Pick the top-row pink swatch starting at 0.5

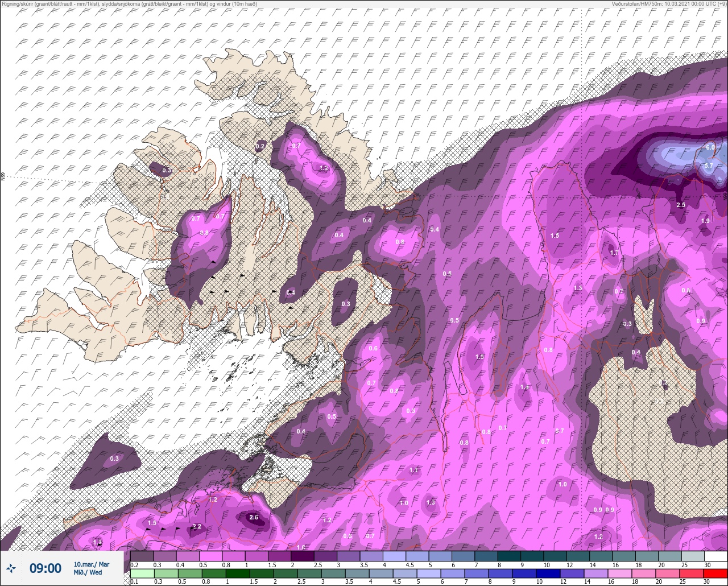pyautogui.click(x=210, y=556)
